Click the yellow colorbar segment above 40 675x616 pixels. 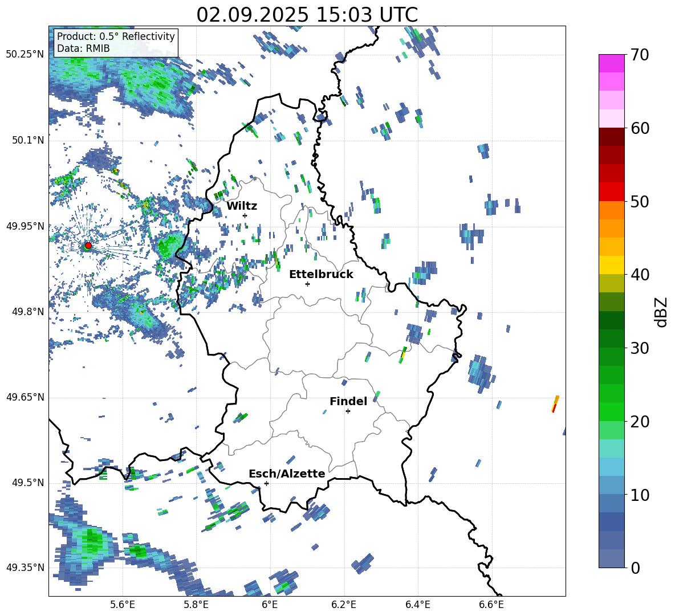point(611,265)
